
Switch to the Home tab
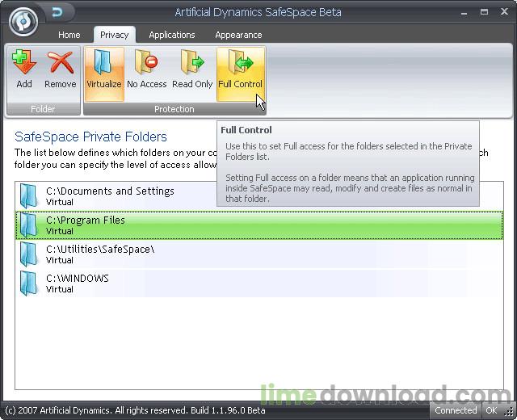click(x=69, y=35)
